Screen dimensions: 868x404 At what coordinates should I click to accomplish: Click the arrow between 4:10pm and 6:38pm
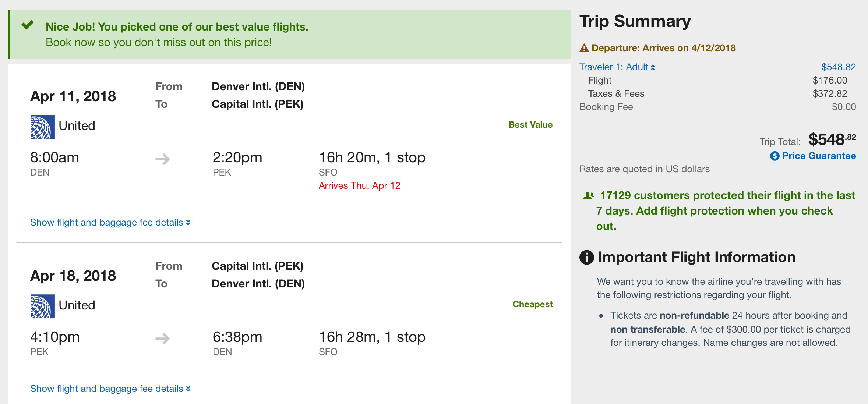point(162,338)
